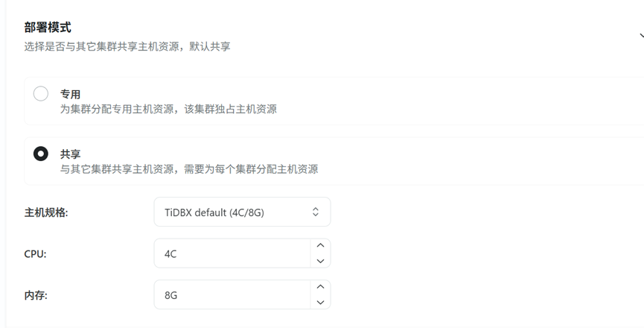
Task: Click the 内存 field label
Action: click(36, 295)
